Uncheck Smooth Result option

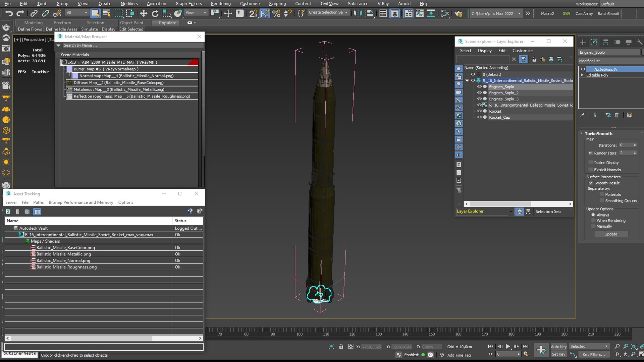click(x=591, y=183)
